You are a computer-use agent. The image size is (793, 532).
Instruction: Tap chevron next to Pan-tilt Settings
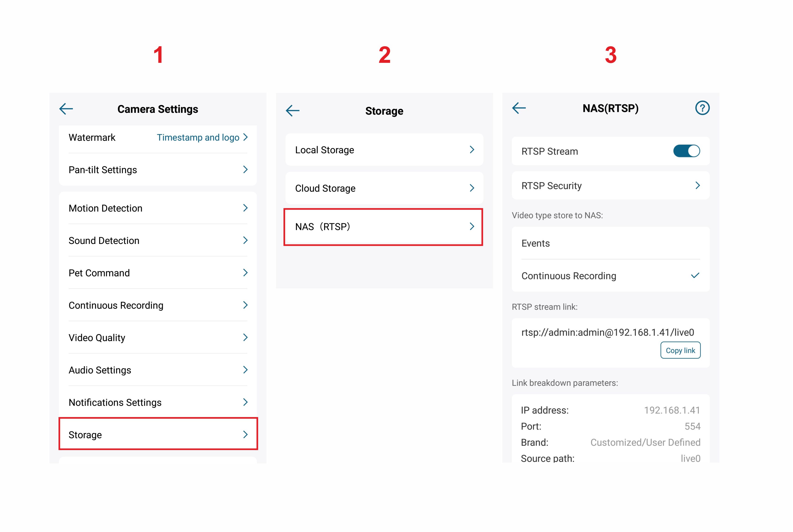pyautogui.click(x=245, y=170)
